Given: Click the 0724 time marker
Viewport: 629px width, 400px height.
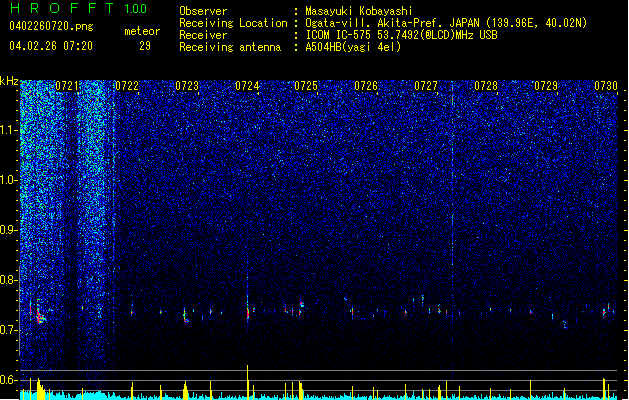Looking at the screenshot, I should click(247, 86).
